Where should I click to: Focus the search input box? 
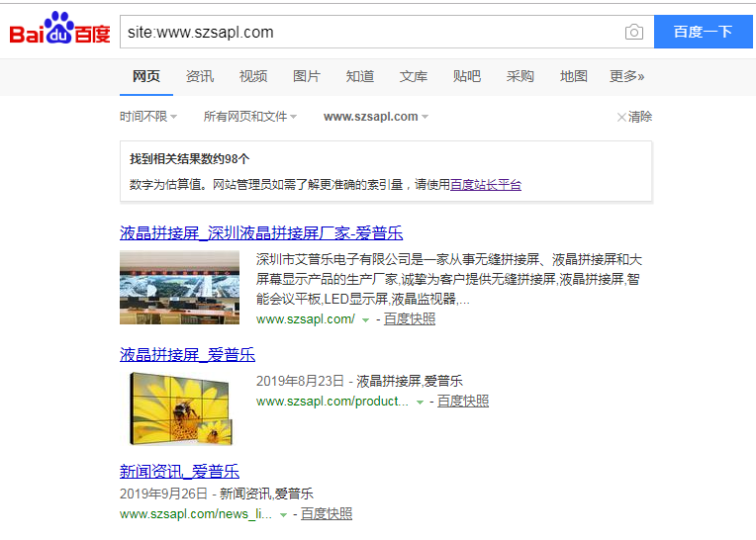(x=371, y=32)
